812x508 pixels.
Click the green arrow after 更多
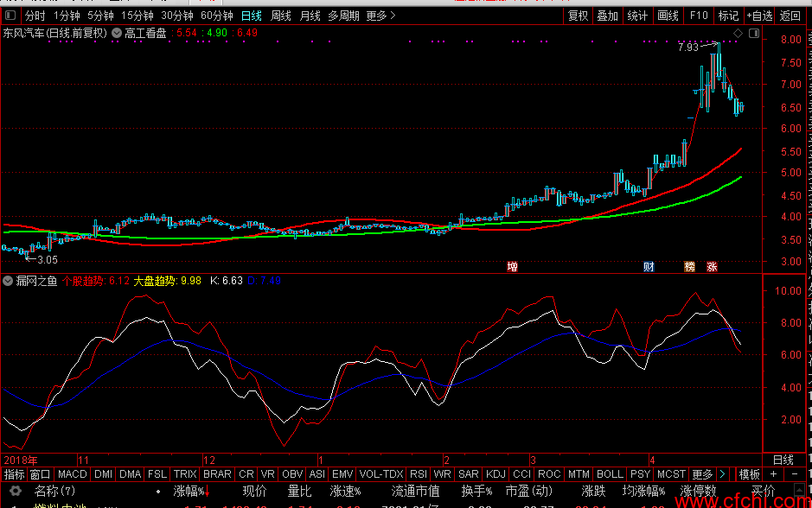coord(722,473)
